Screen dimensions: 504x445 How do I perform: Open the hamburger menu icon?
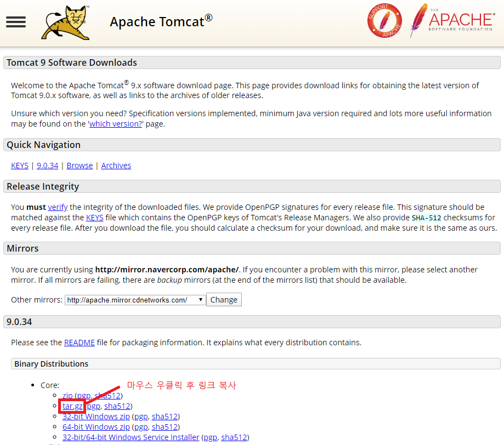point(16,22)
